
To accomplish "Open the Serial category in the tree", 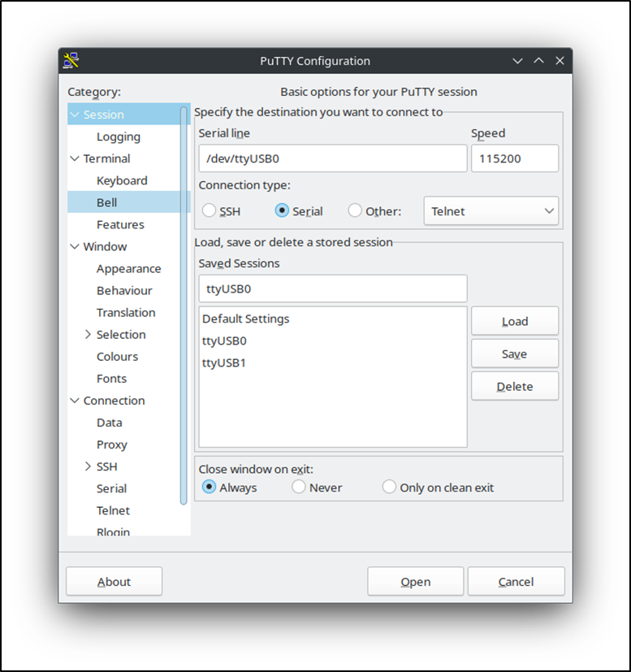I will pyautogui.click(x=111, y=488).
